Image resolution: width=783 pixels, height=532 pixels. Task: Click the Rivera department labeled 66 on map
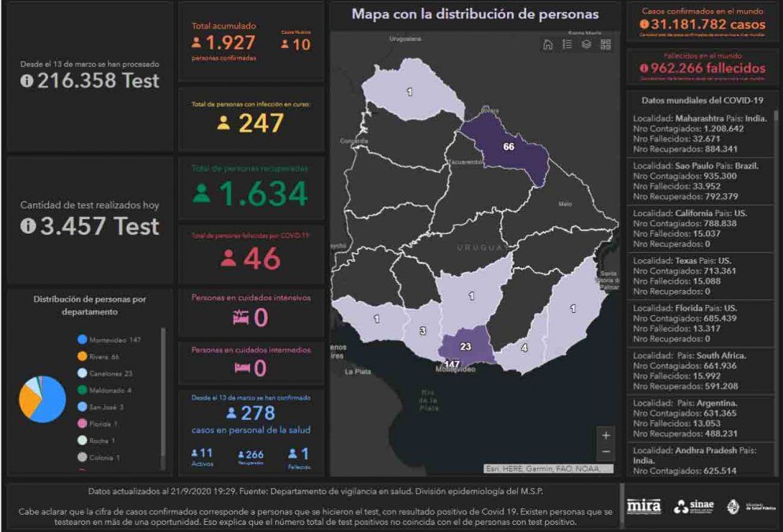[x=509, y=147]
